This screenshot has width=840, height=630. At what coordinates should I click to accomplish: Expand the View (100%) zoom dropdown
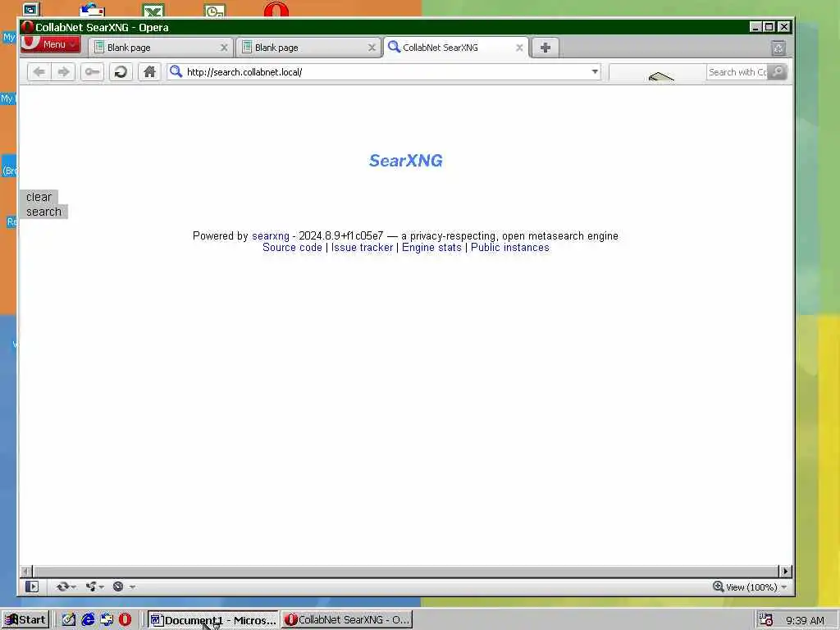[784, 587]
